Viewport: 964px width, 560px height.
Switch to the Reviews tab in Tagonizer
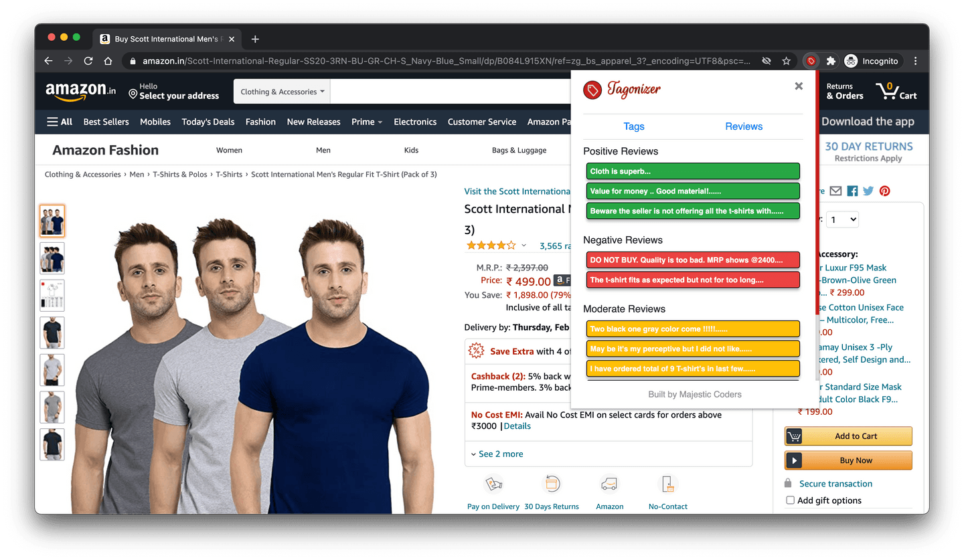pos(744,126)
